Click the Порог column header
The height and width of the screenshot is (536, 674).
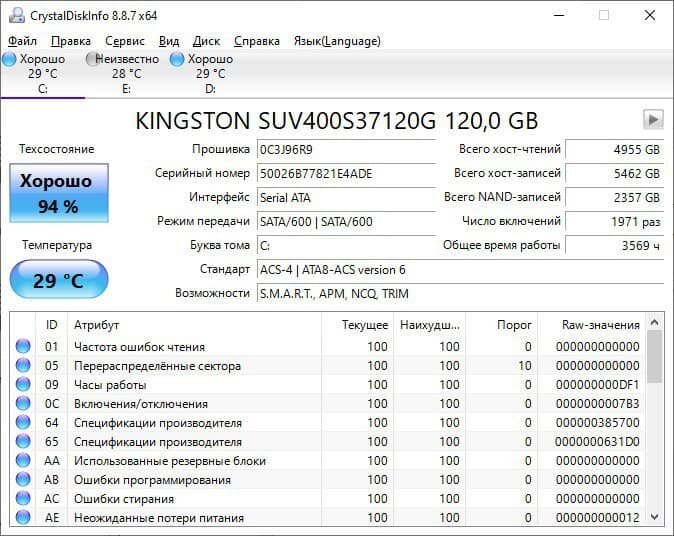click(501, 325)
